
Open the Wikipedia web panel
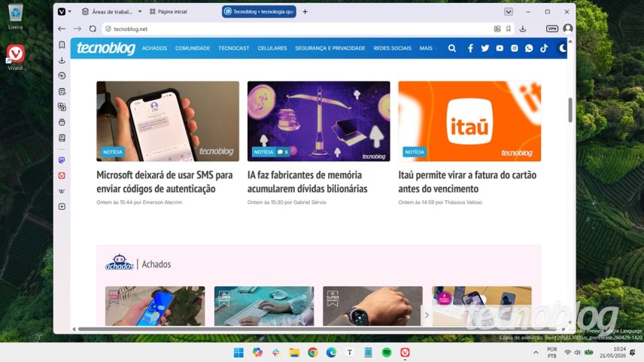(62, 191)
